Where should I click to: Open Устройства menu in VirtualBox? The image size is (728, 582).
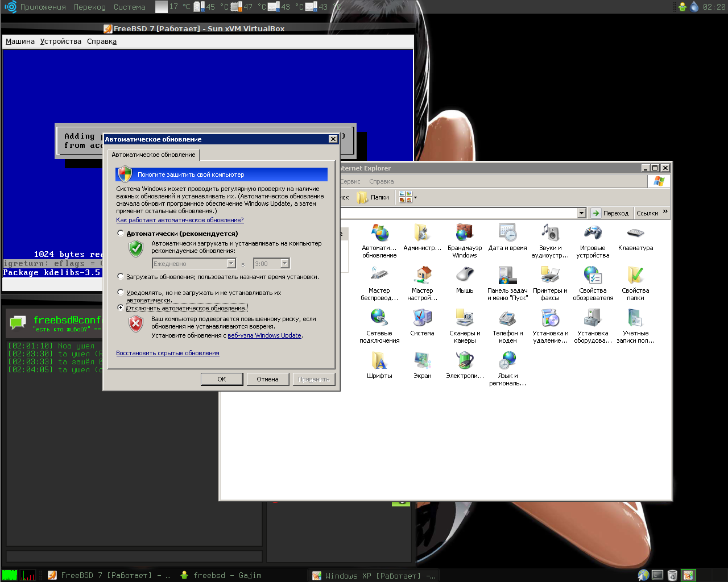point(61,41)
